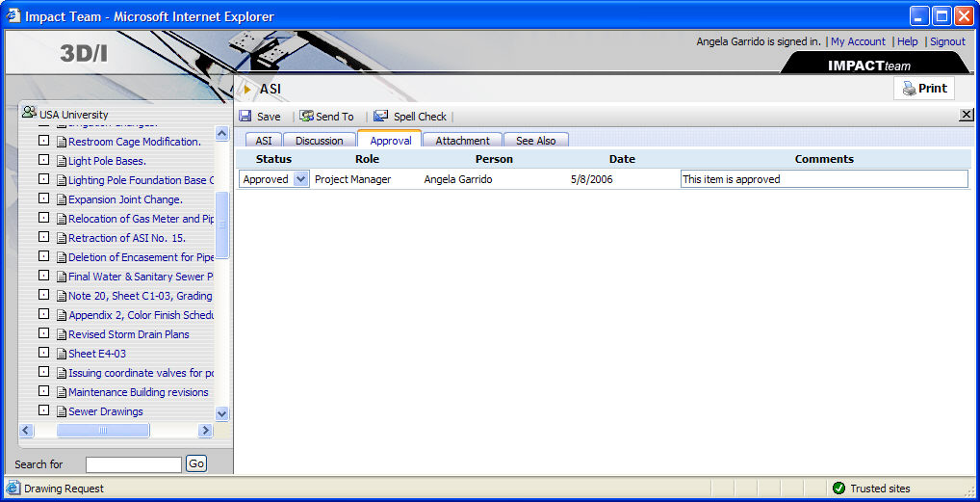This screenshot has height=502, width=980.
Task: Open the Attachment tab
Action: [462, 141]
